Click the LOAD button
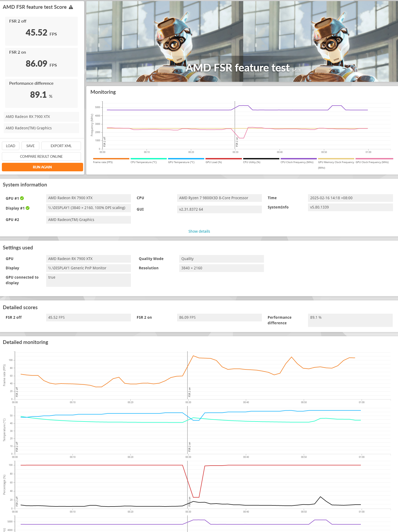This screenshot has width=398, height=532. 11,146
